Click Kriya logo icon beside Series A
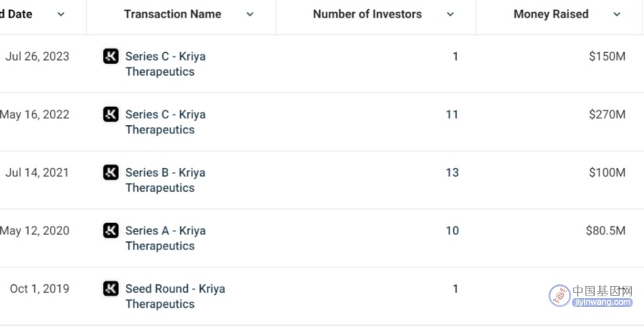The image size is (644, 326). (x=111, y=230)
